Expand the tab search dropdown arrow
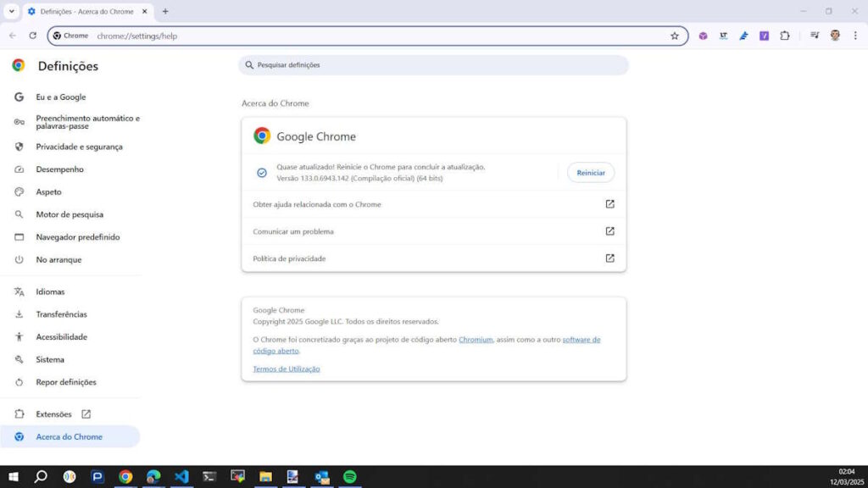 click(12, 11)
